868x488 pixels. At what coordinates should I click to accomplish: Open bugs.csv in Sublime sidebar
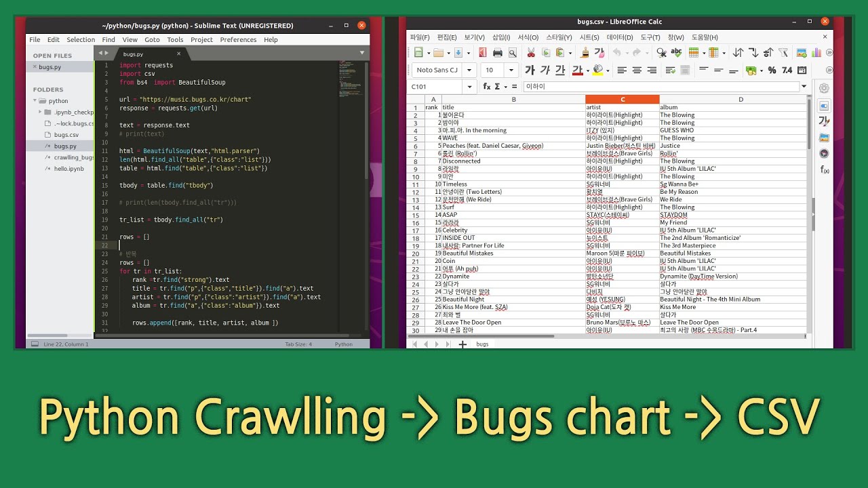point(66,134)
